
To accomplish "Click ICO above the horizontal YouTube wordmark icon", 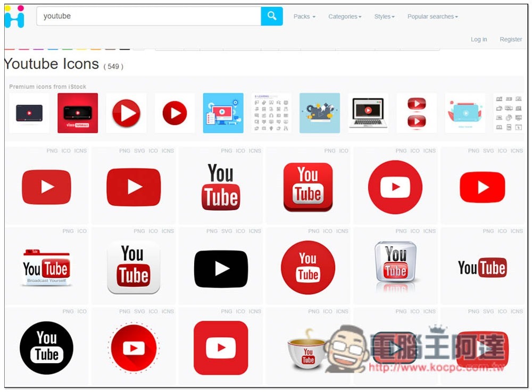I will [502, 231].
